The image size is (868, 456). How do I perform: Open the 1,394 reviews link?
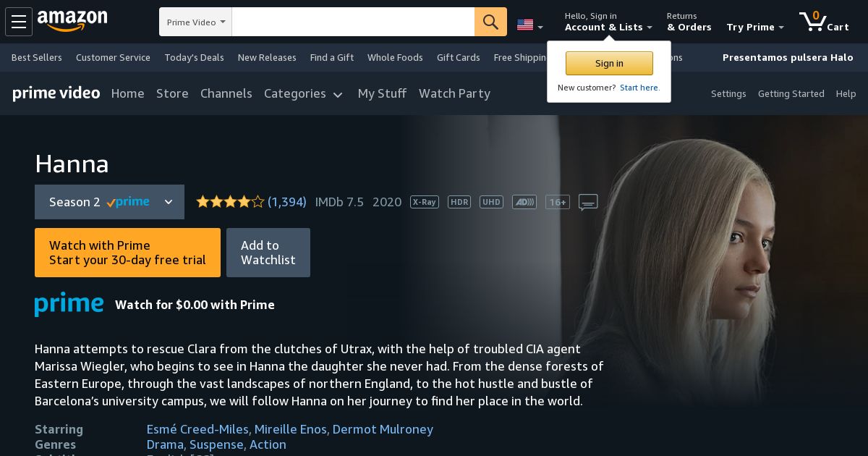[x=287, y=202]
